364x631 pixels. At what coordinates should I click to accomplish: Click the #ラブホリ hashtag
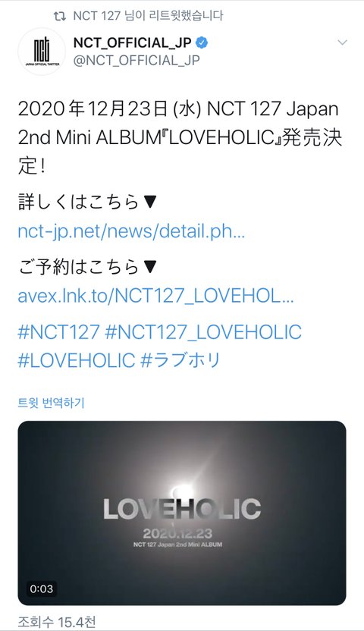pyautogui.click(x=180, y=360)
